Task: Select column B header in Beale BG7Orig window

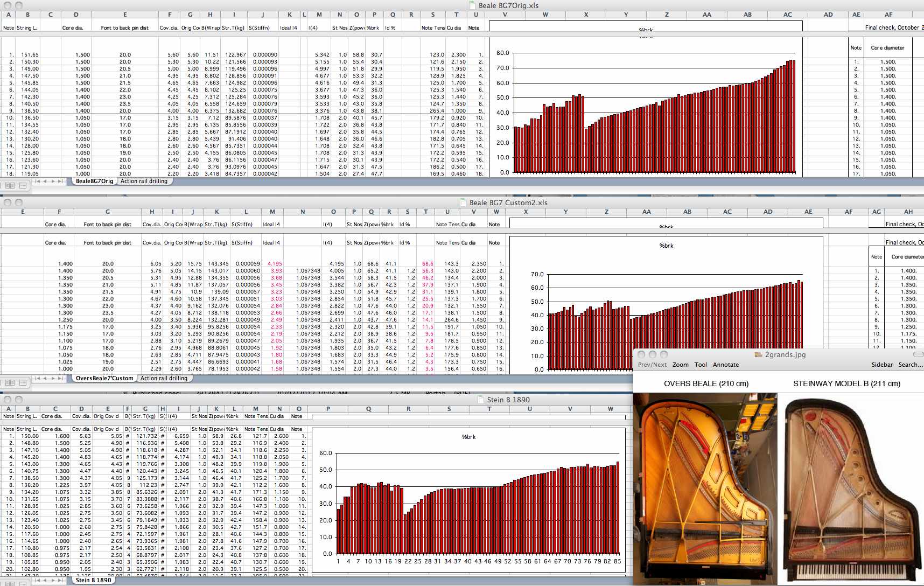Action: pos(27,15)
